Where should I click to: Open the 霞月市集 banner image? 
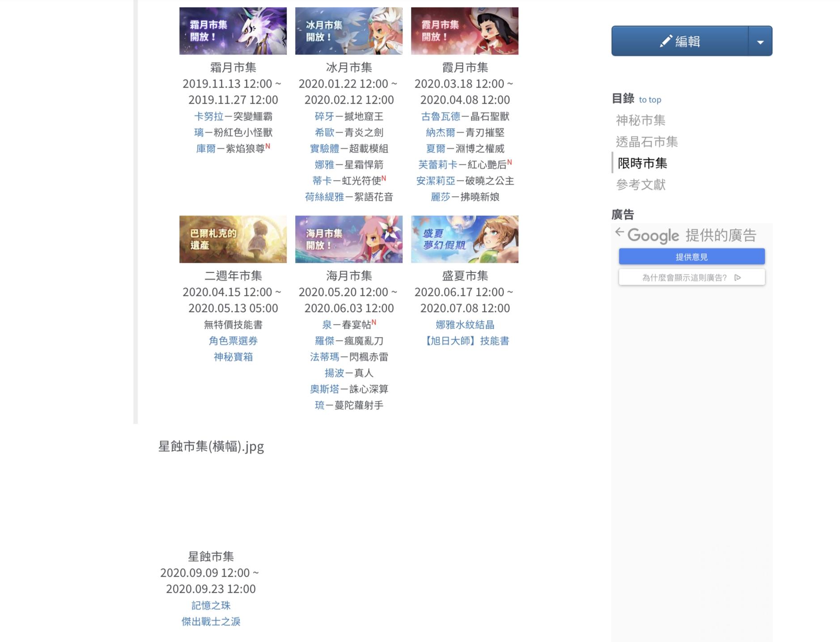pos(465,31)
